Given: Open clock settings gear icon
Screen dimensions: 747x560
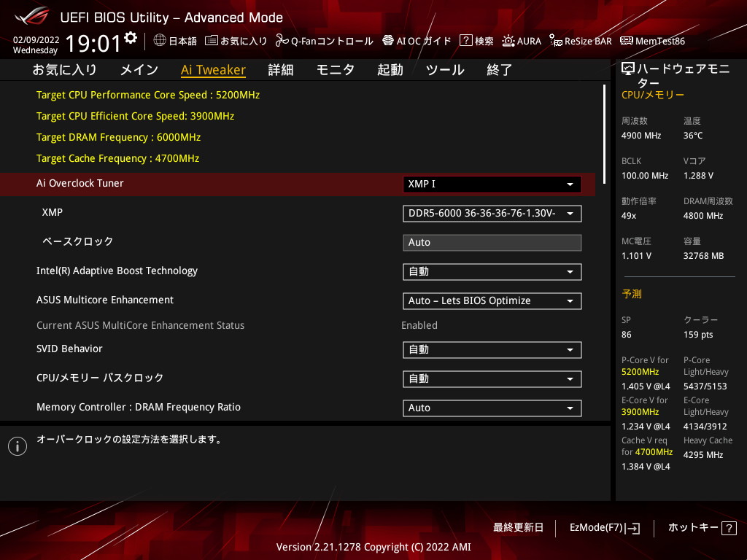Looking at the screenshot, I should [x=131, y=37].
